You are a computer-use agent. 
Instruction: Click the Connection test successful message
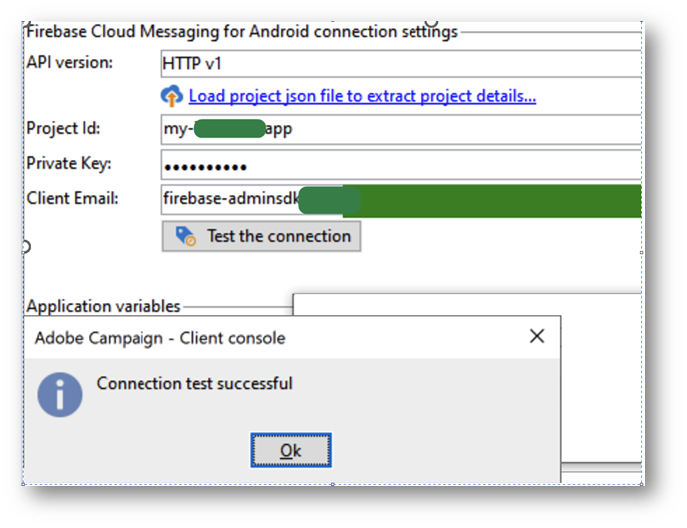195,383
